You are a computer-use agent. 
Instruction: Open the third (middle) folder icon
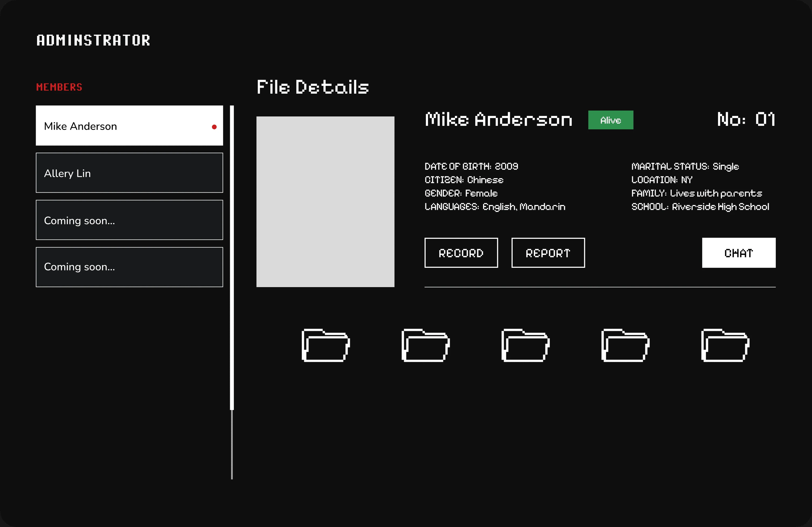click(x=526, y=345)
